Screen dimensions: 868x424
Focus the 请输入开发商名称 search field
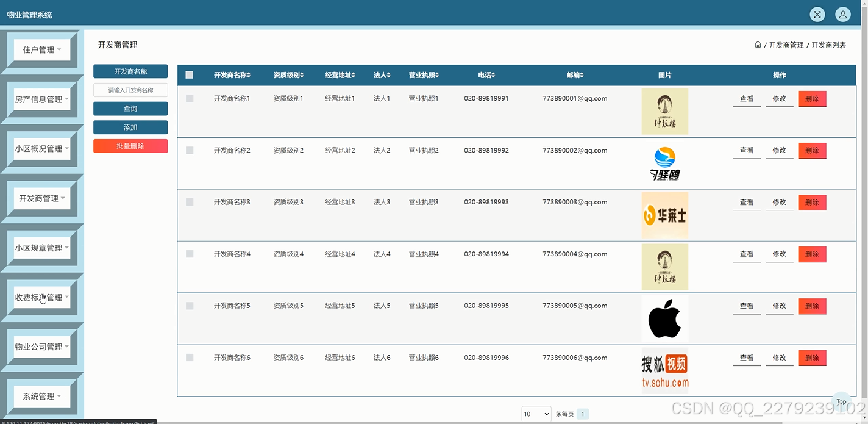point(130,90)
